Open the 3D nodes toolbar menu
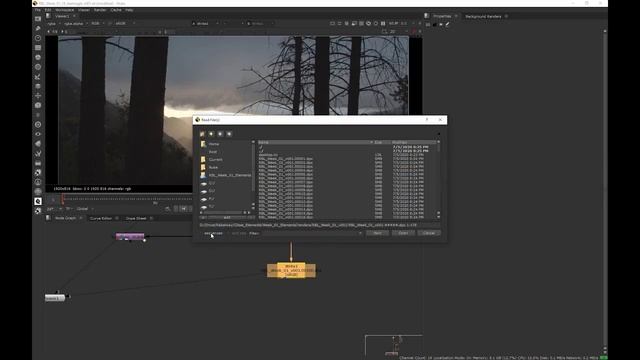This screenshot has height=360, width=640. (38, 105)
